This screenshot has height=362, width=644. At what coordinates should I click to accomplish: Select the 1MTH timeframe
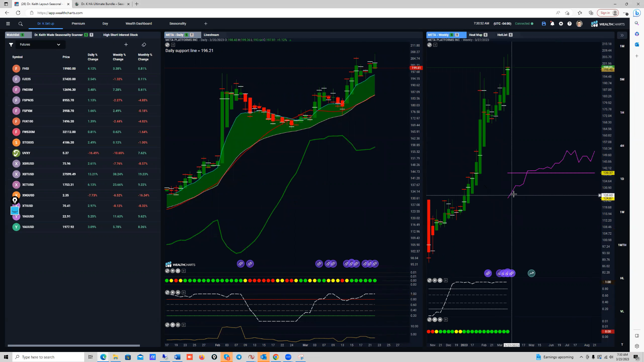[x=622, y=245]
